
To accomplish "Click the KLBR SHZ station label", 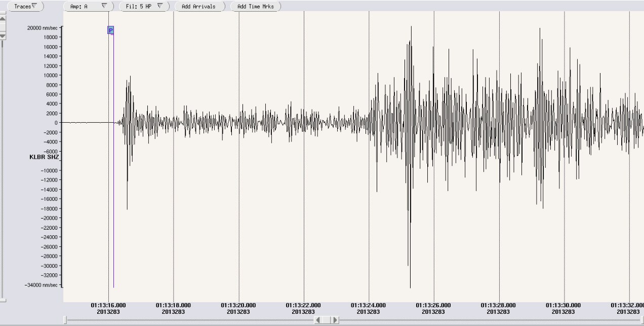I will pyautogui.click(x=43, y=157).
